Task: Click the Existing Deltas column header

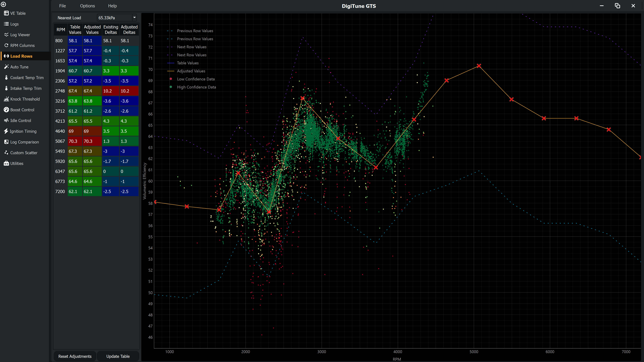Action: (x=111, y=29)
